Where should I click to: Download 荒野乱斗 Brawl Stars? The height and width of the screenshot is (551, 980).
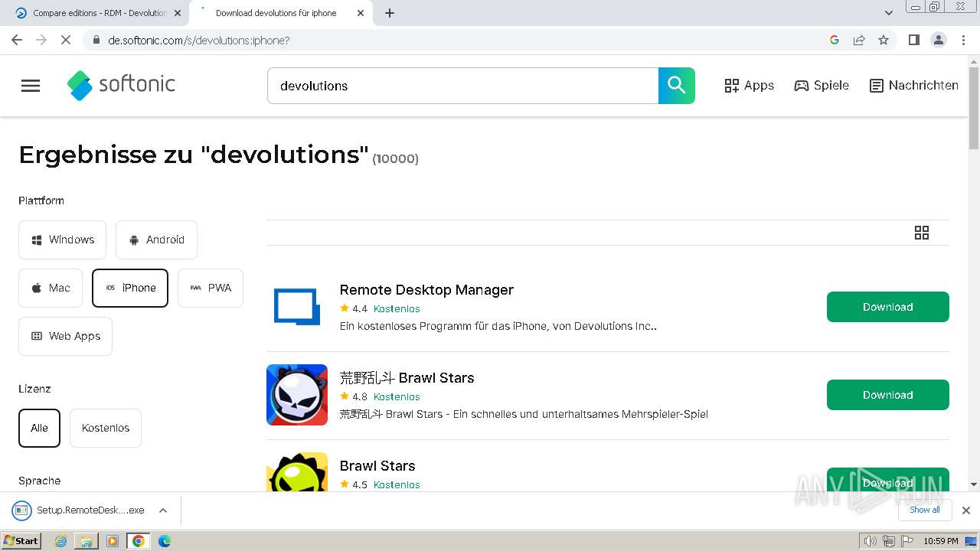[x=888, y=395]
